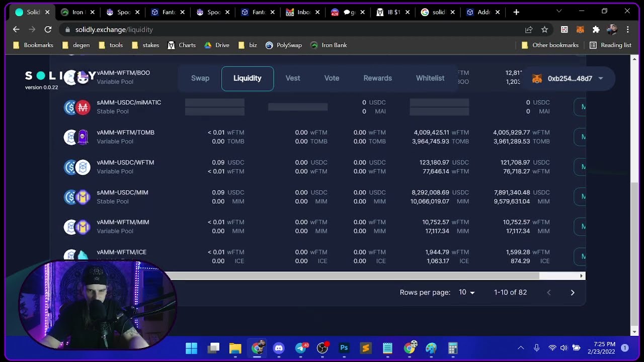The width and height of the screenshot is (644, 362).
Task: Go to the Vote tab
Action: (332, 78)
